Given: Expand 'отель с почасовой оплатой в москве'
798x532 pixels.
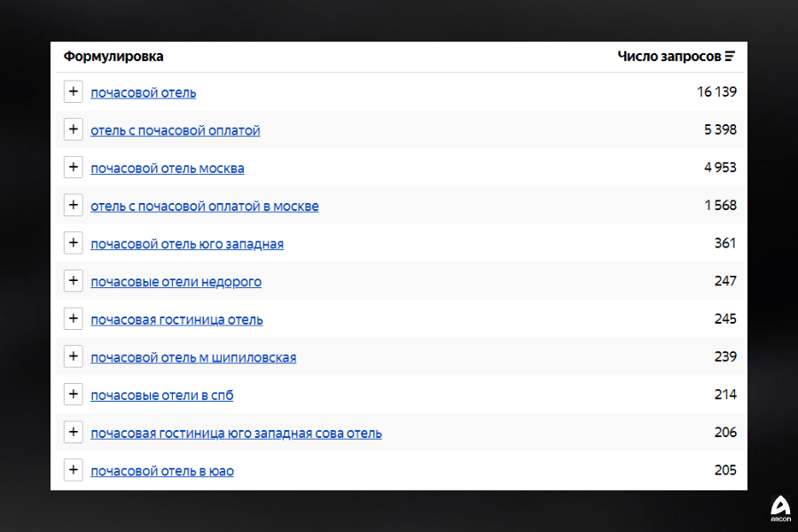Looking at the screenshot, I should (74, 205).
